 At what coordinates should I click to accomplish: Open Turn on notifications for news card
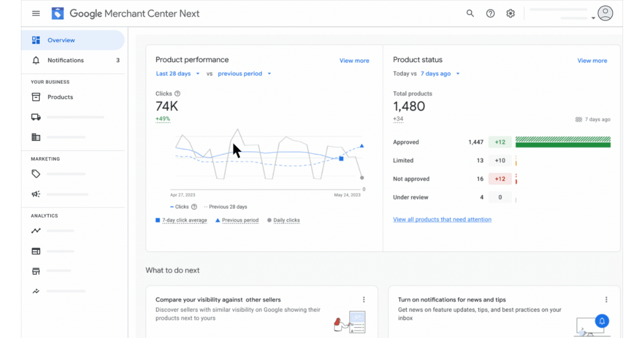(504, 312)
